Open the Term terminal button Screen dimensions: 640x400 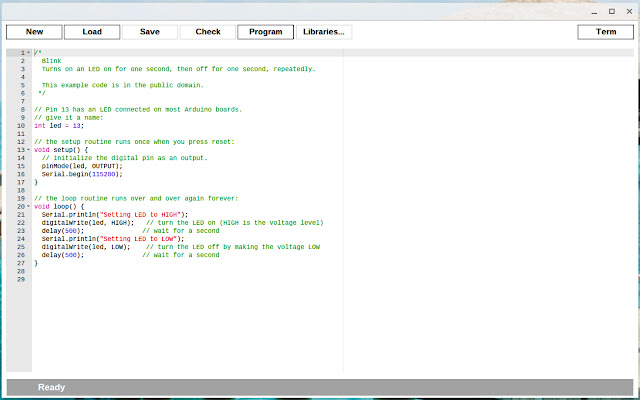pyautogui.click(x=606, y=32)
